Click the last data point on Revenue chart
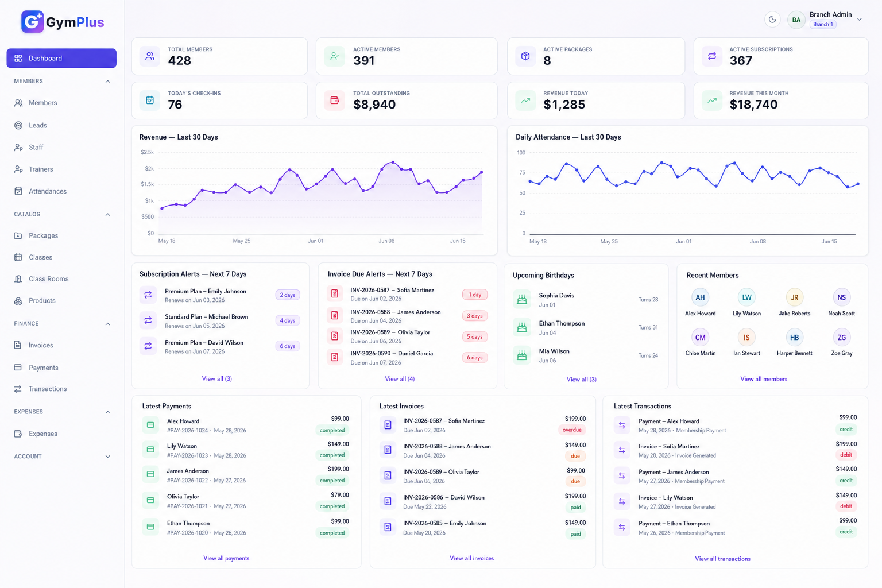Image resolution: width=882 pixels, height=588 pixels. [x=481, y=172]
